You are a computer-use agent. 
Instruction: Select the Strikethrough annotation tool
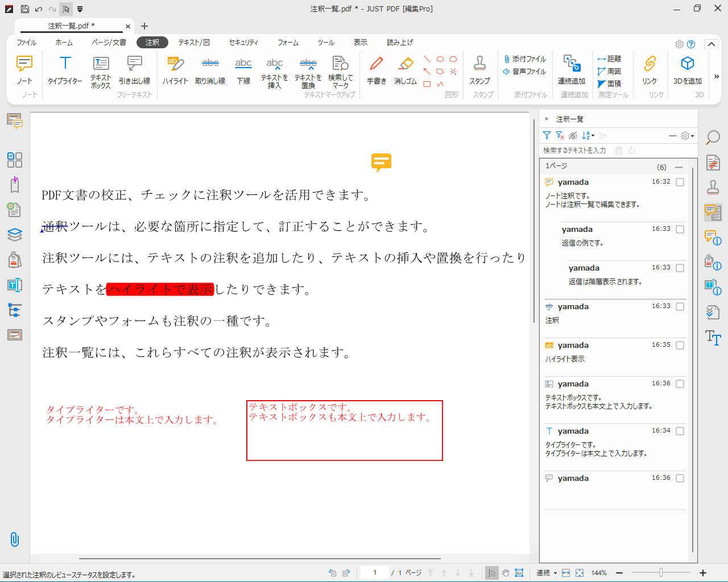pyautogui.click(x=210, y=69)
